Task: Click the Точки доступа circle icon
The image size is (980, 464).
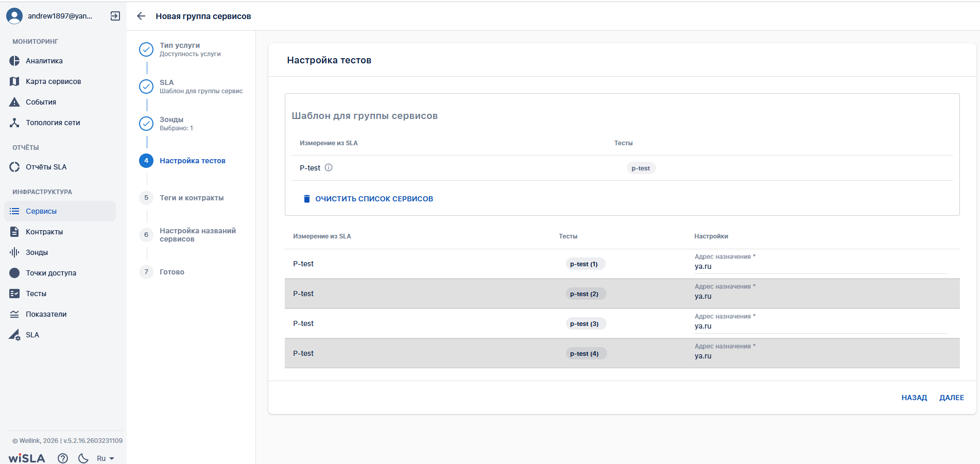Action: point(14,273)
